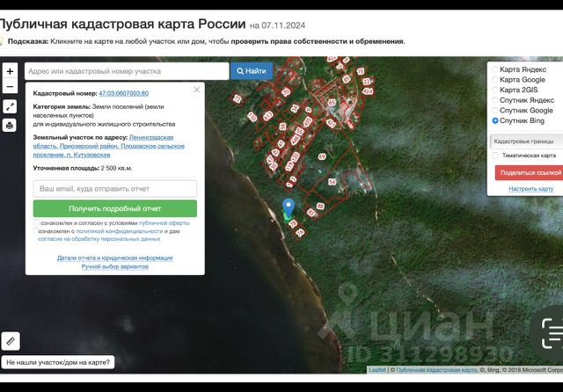Open публичной оферты link
Viewport: 563px width, 392px height.
pos(165,223)
